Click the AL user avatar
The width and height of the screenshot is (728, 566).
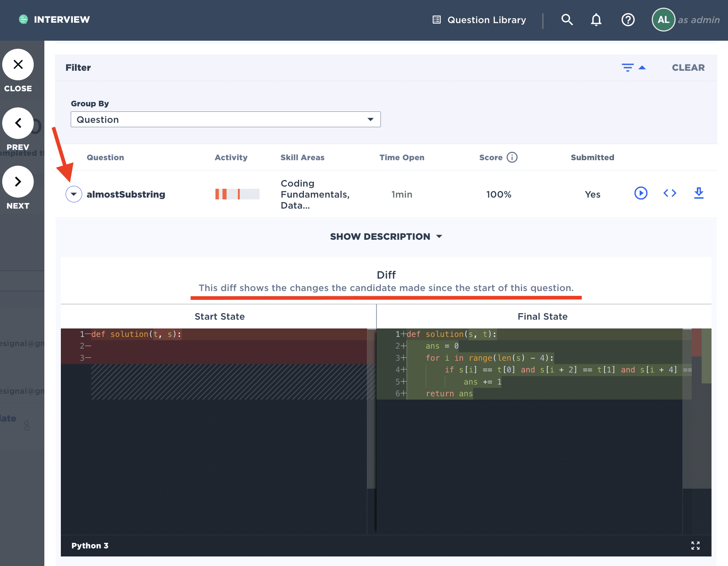(x=663, y=19)
